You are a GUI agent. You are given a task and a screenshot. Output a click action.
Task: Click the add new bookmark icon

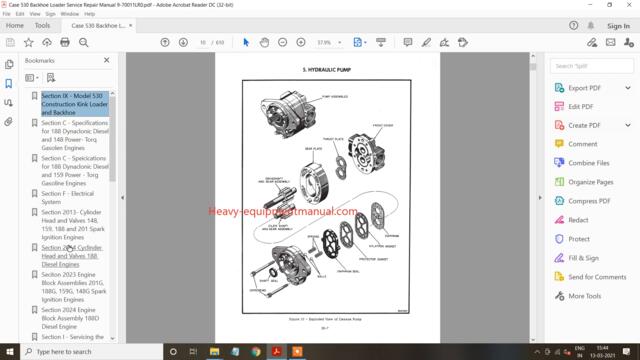[x=51, y=78]
